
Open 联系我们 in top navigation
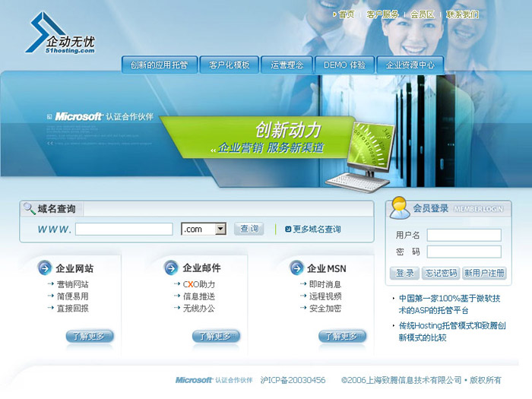(462, 14)
